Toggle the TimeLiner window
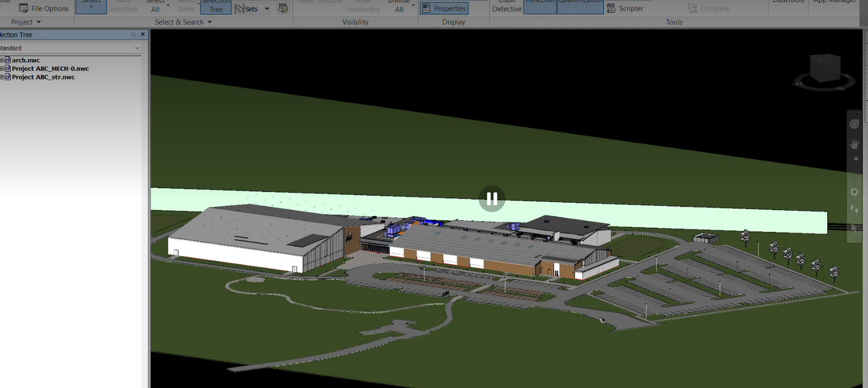This screenshot has width=868, height=388. point(540,7)
